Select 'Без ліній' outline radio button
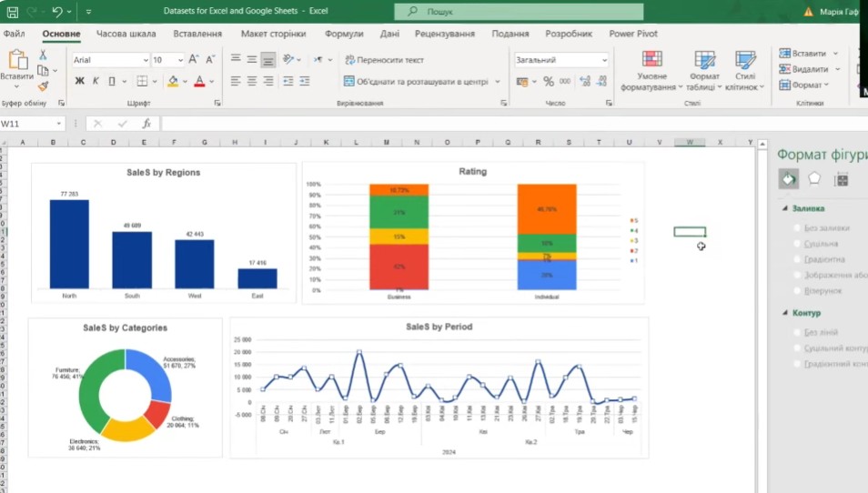This screenshot has height=493, width=868. 798,332
